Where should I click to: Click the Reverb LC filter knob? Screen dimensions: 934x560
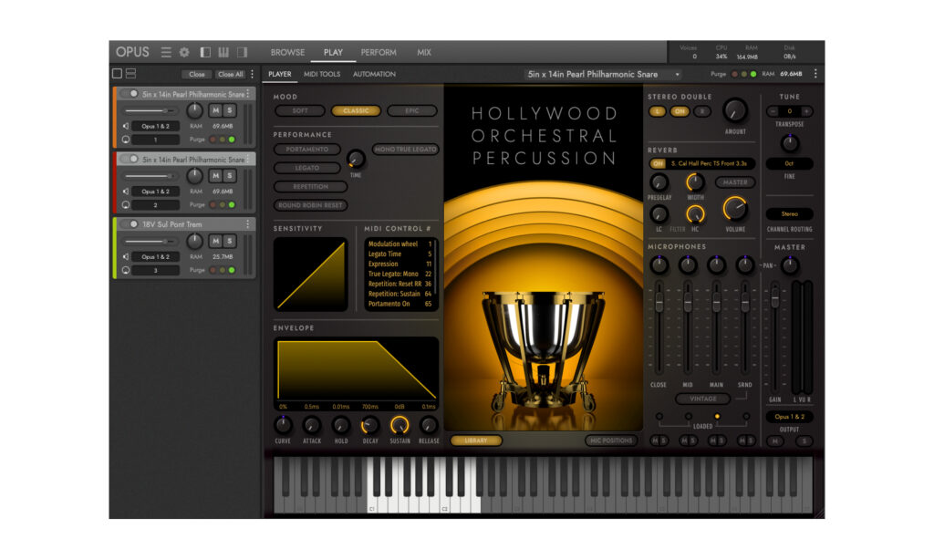tap(659, 213)
